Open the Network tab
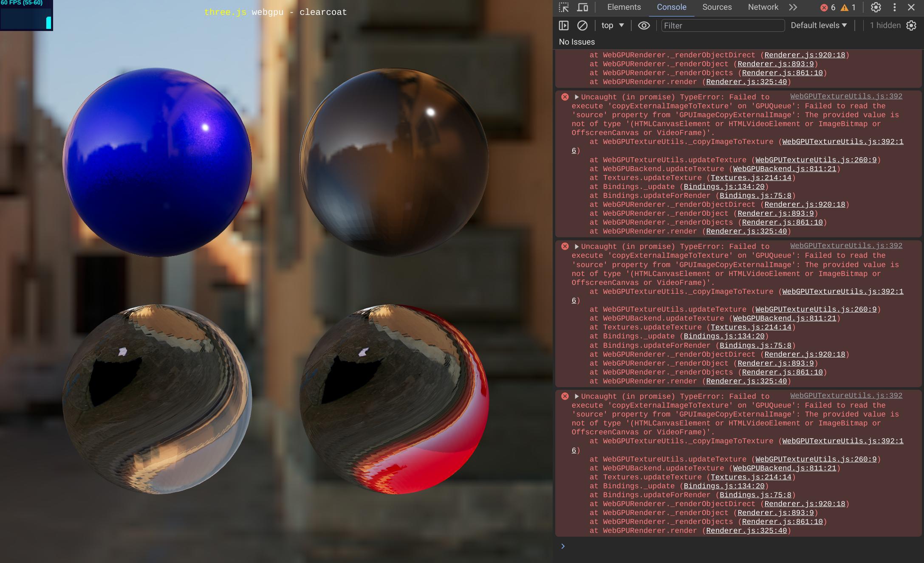 [x=763, y=7]
